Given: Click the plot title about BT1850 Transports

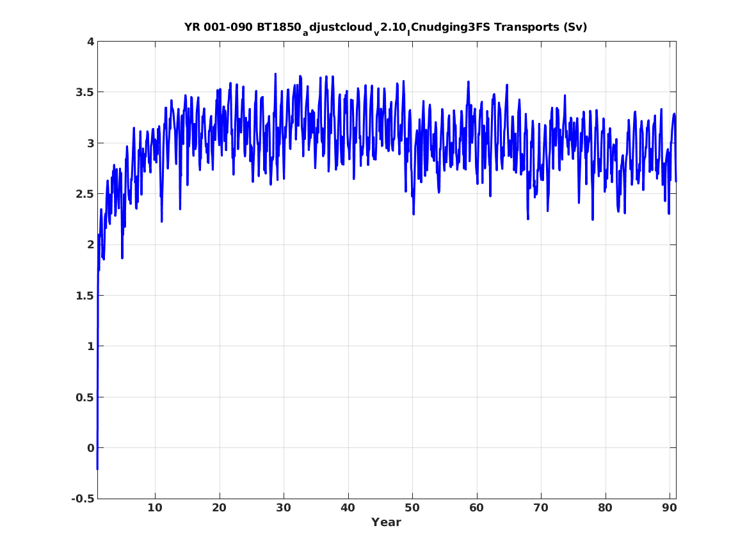Looking at the screenshot, I should (386, 28).
